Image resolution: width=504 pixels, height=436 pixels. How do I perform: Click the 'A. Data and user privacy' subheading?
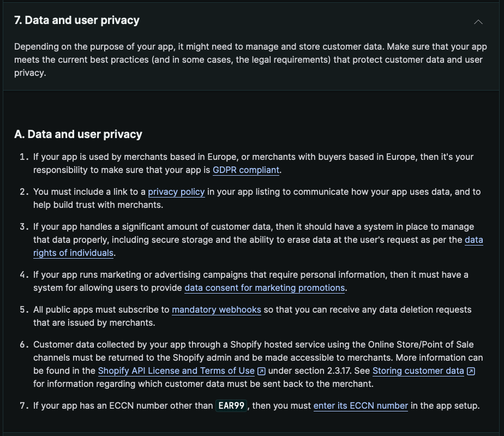[x=78, y=134]
